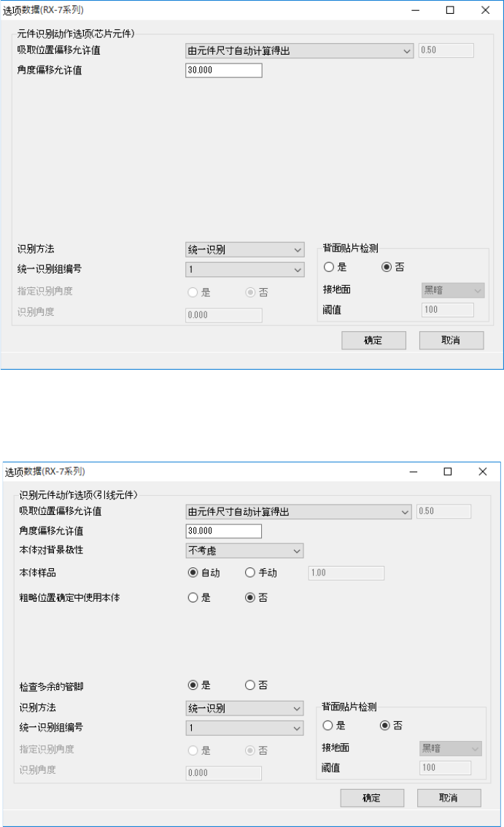The image size is (504, 827).
Task: Expand 识别方法 dropdown in the lead component dialog
Action: [x=245, y=708]
